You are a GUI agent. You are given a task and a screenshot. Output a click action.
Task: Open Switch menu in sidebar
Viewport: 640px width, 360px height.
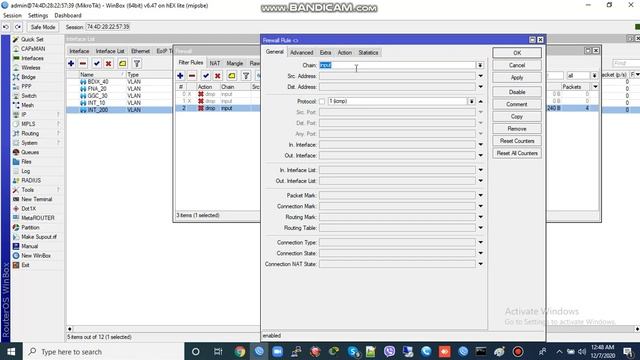click(29, 96)
